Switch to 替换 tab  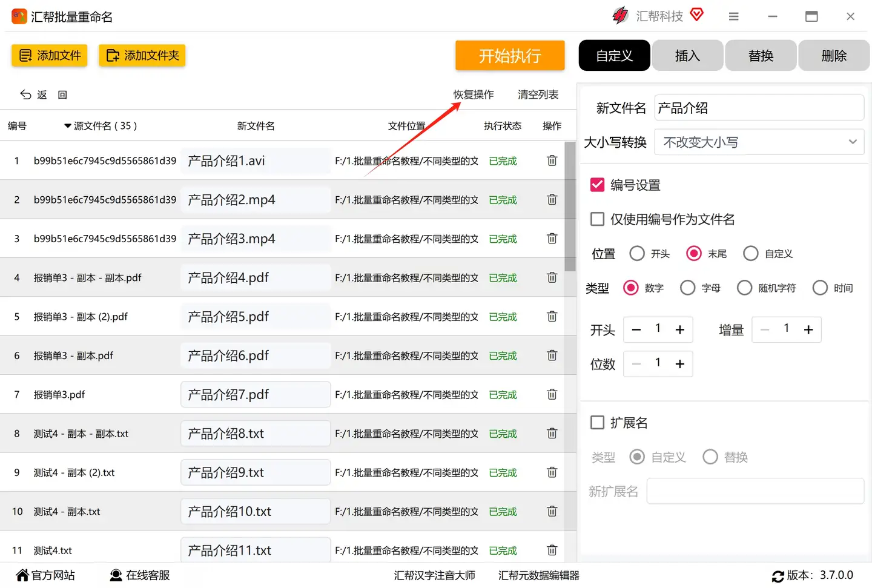[761, 56]
